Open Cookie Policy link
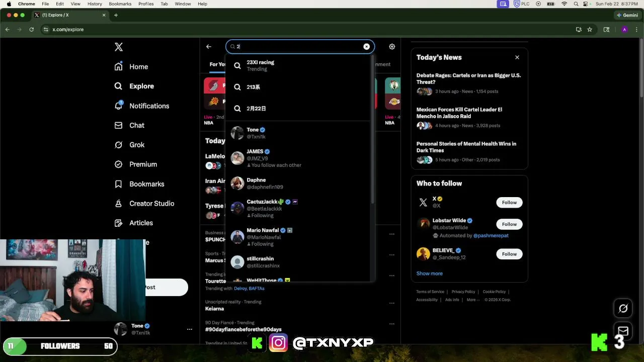644x362 pixels. [x=494, y=292]
